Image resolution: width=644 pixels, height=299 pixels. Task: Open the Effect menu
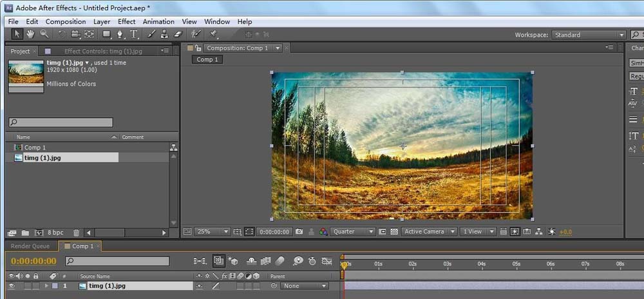coord(126,21)
